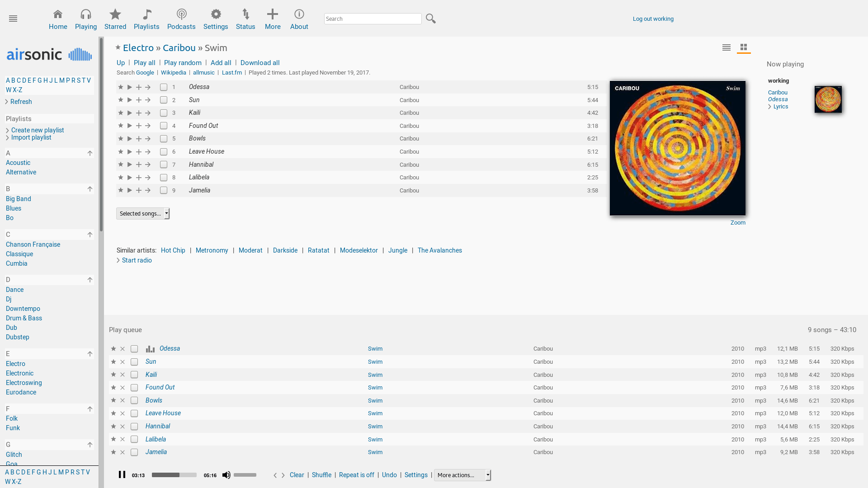Add Bowls to the play queue
The width and height of the screenshot is (868, 488).
pyautogui.click(x=139, y=139)
